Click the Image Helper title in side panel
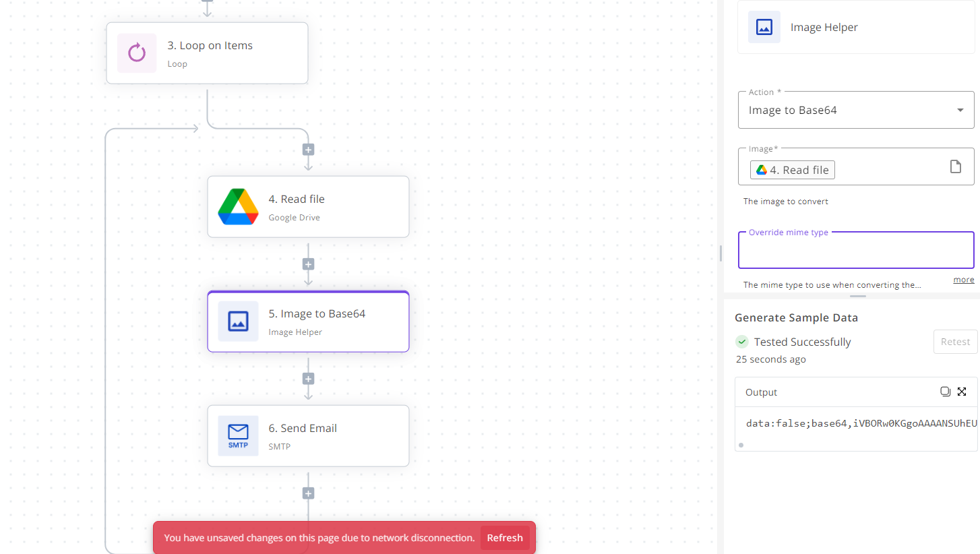980x554 pixels. 824,28
